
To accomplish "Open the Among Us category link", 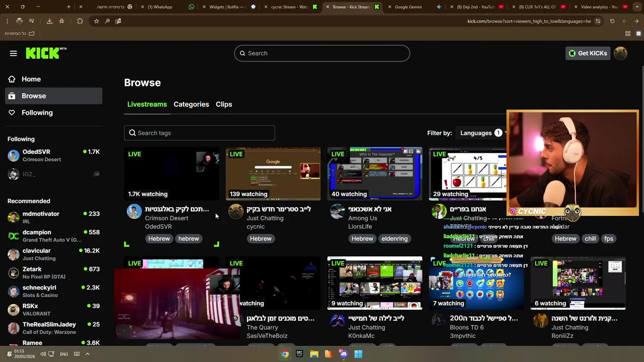I will pyautogui.click(x=363, y=218).
